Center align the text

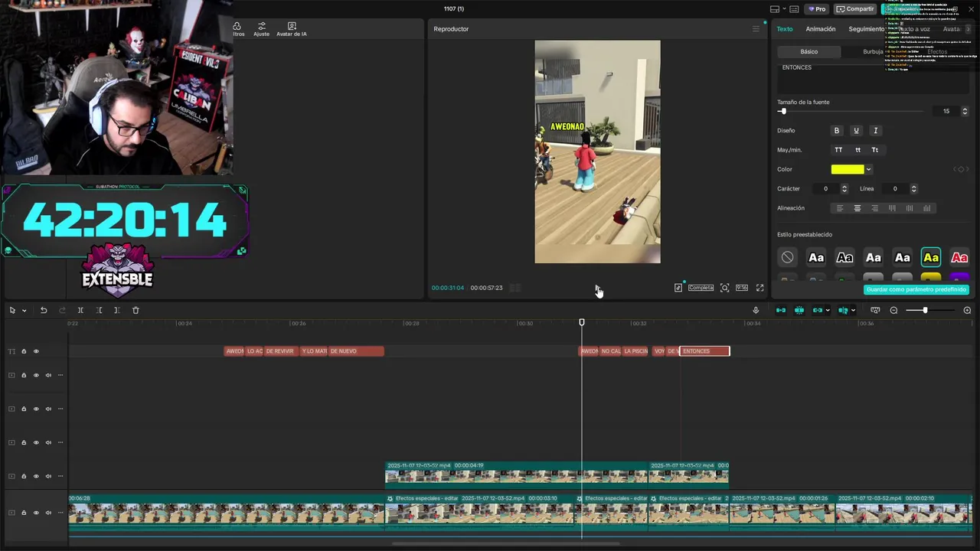click(x=857, y=208)
